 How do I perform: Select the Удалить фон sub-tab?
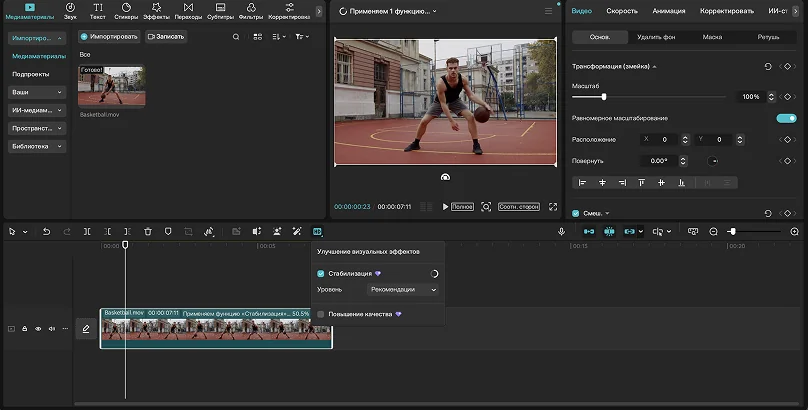point(656,37)
